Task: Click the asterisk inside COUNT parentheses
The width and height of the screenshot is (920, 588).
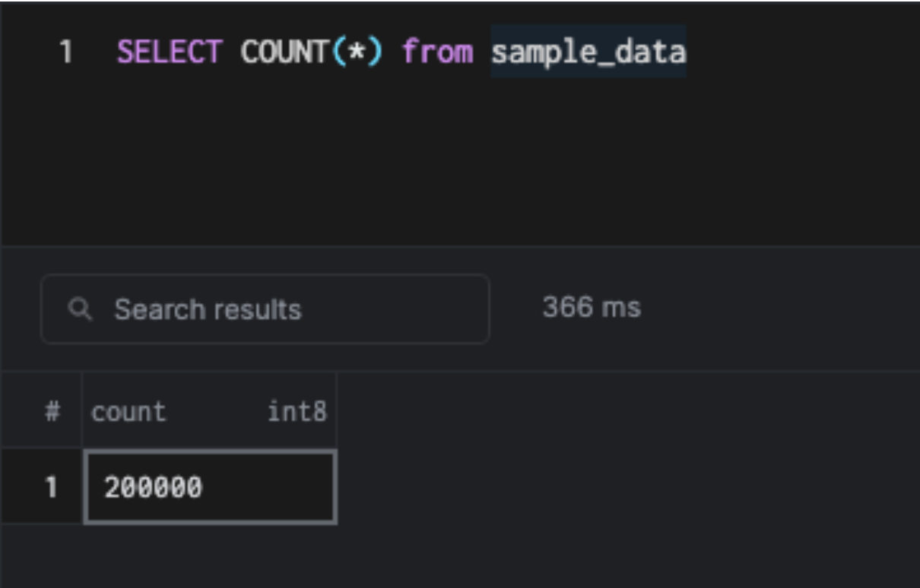Action: (x=353, y=52)
